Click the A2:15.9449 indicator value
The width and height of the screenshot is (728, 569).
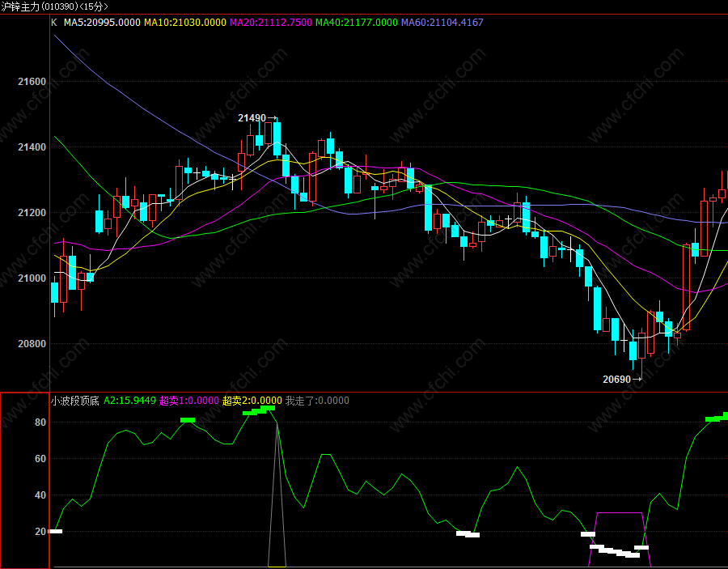click(129, 401)
